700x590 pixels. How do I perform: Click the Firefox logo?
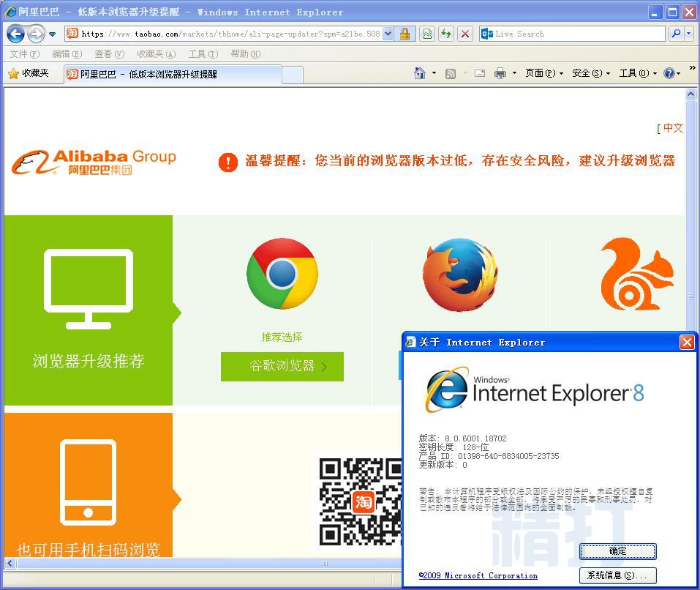(460, 275)
